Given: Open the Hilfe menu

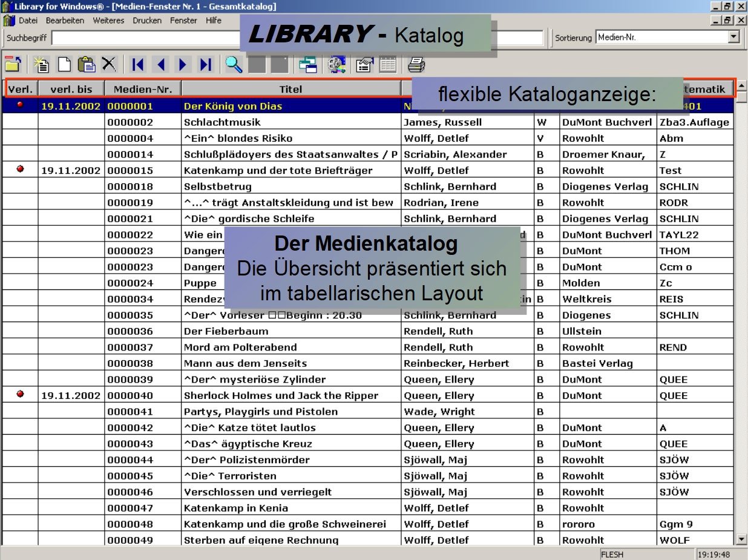Looking at the screenshot, I should (214, 21).
